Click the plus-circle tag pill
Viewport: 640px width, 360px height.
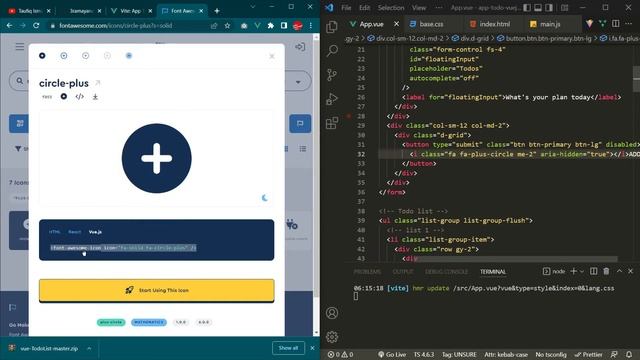(111, 322)
